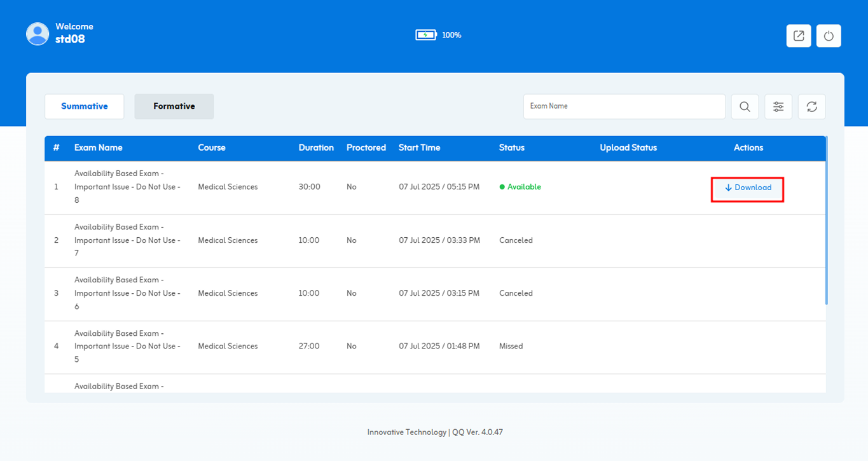Select exam name ending in 8
The image size is (868, 461).
pos(127,187)
